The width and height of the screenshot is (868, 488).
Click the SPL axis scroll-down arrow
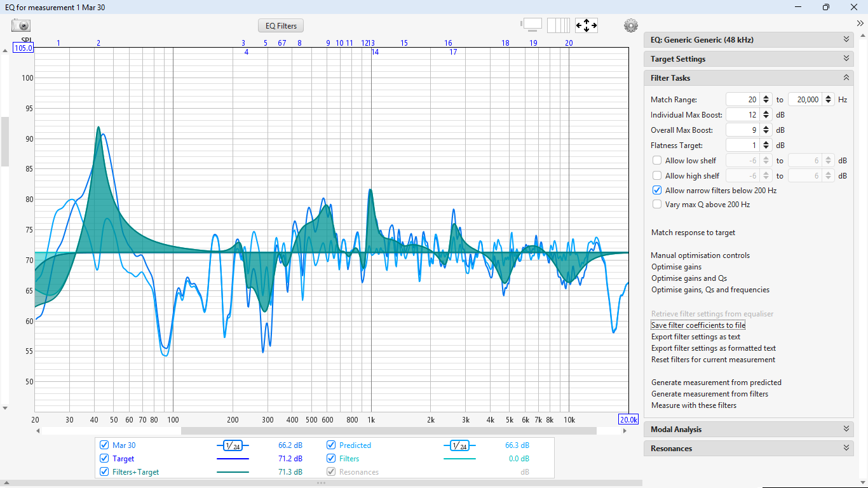pos(5,408)
